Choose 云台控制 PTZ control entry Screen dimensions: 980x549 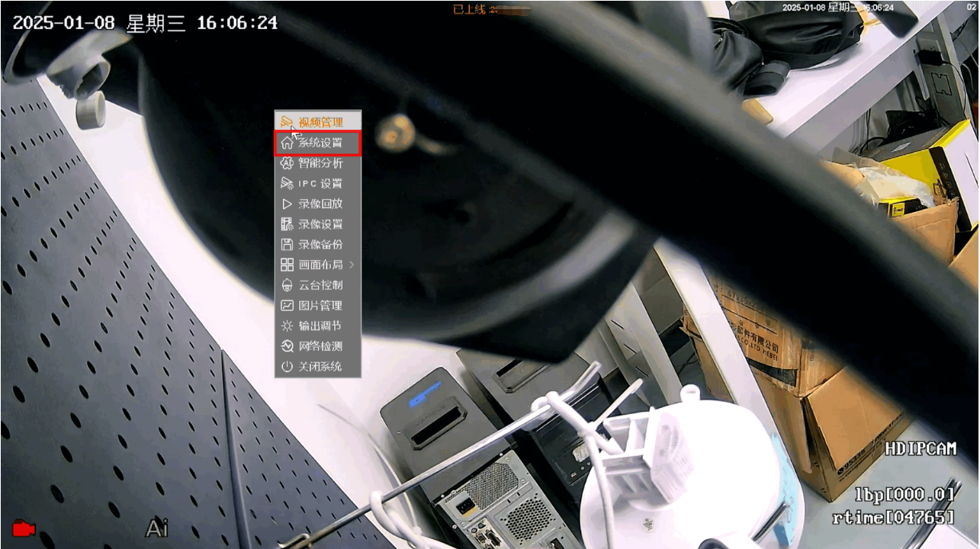[x=317, y=285]
